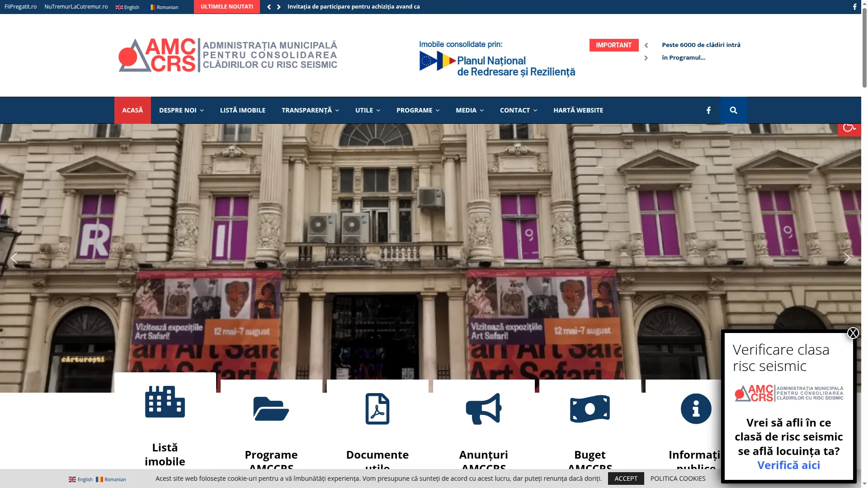
Task: Close the seismic risk popup
Action: [x=853, y=333]
